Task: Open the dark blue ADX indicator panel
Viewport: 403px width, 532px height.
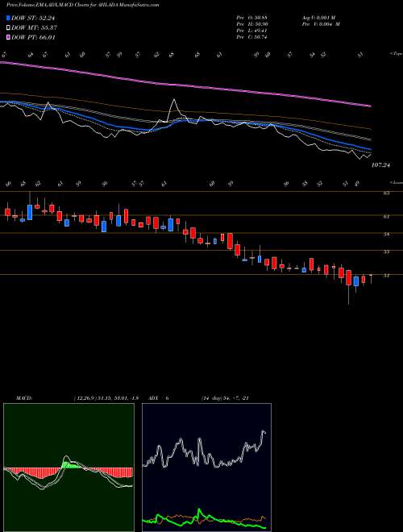Action: 206,468
